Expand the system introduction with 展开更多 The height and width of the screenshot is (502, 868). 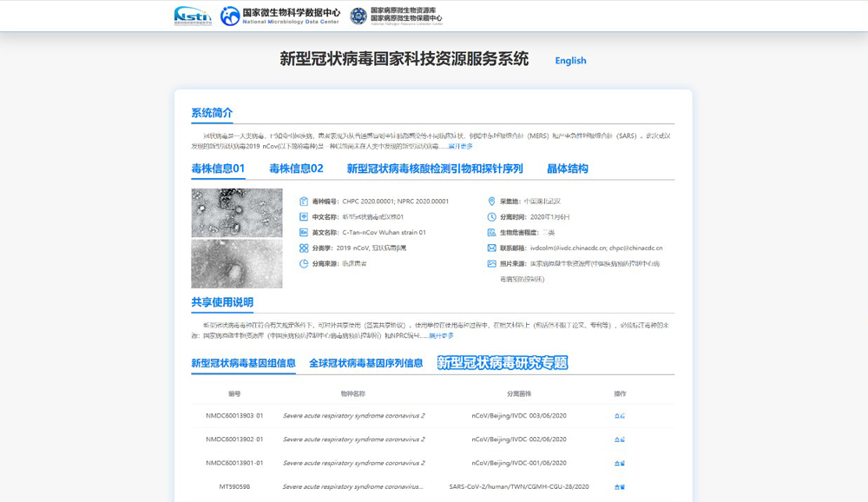click(460, 147)
